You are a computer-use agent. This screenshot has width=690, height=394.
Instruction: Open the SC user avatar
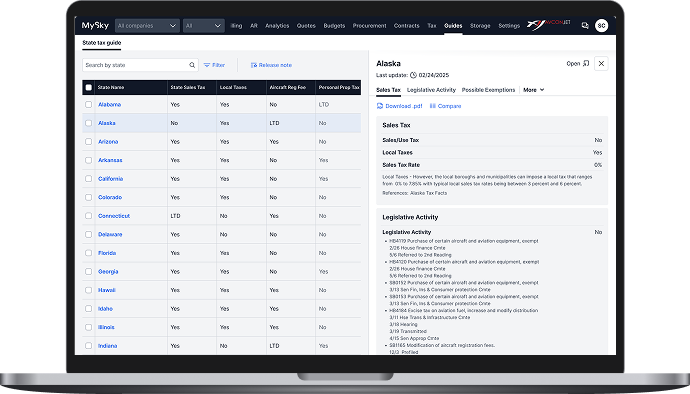[x=602, y=26]
